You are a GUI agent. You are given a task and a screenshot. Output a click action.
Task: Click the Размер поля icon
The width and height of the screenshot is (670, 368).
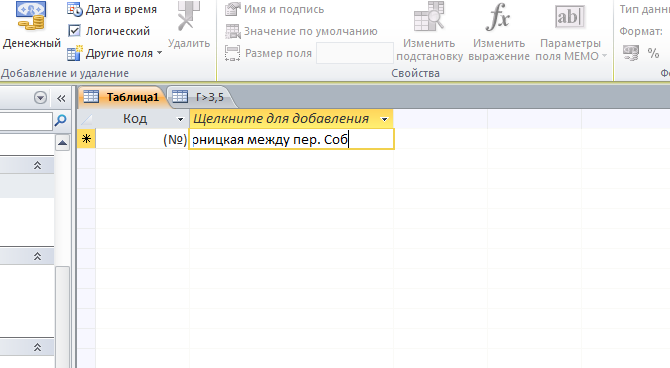(x=233, y=53)
